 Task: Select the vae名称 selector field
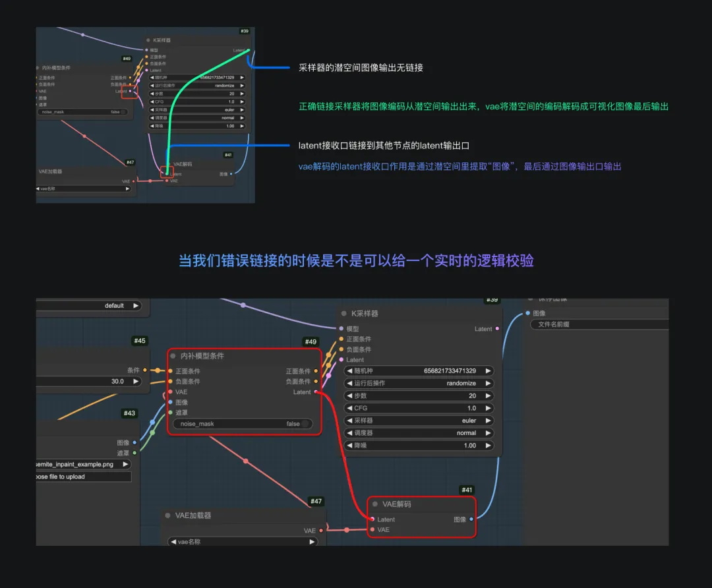coord(243,542)
